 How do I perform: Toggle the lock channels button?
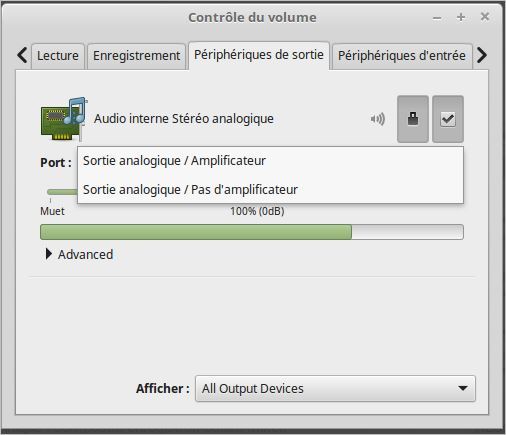tap(413, 119)
